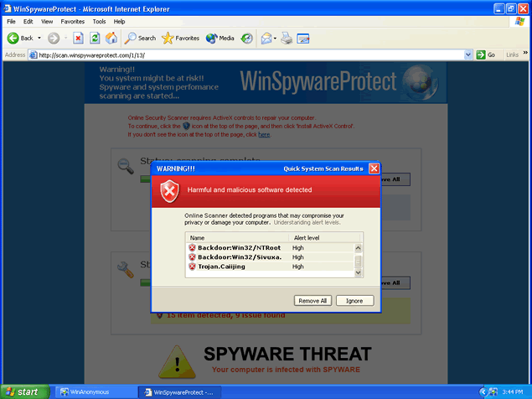Image resolution: width=532 pixels, height=399 pixels.
Task: Click the threat list scroll down arrow
Action: click(x=359, y=272)
